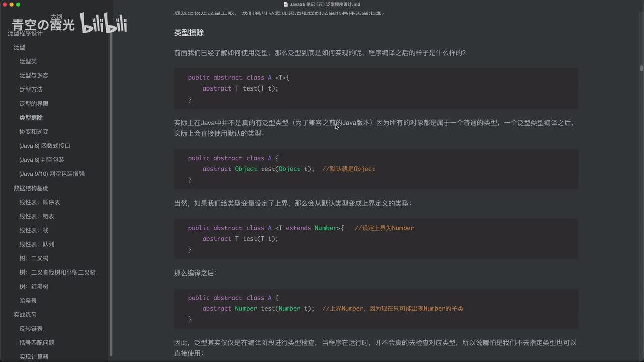Open outline heading 实战练习
Viewport: 644px width, 362px height.
tap(25, 315)
